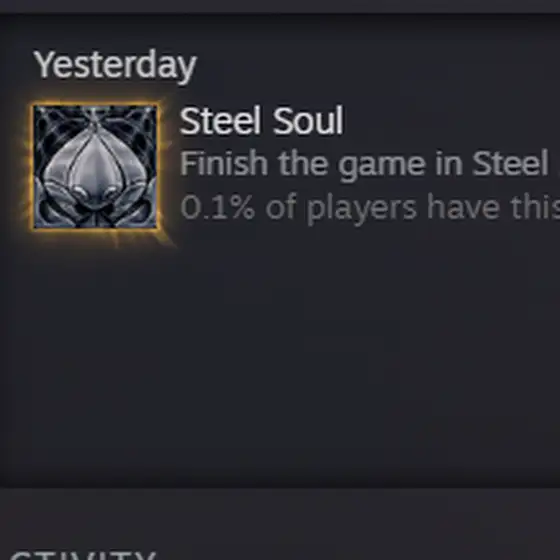Click the dark bar above the Yesterday heading

point(280,6)
